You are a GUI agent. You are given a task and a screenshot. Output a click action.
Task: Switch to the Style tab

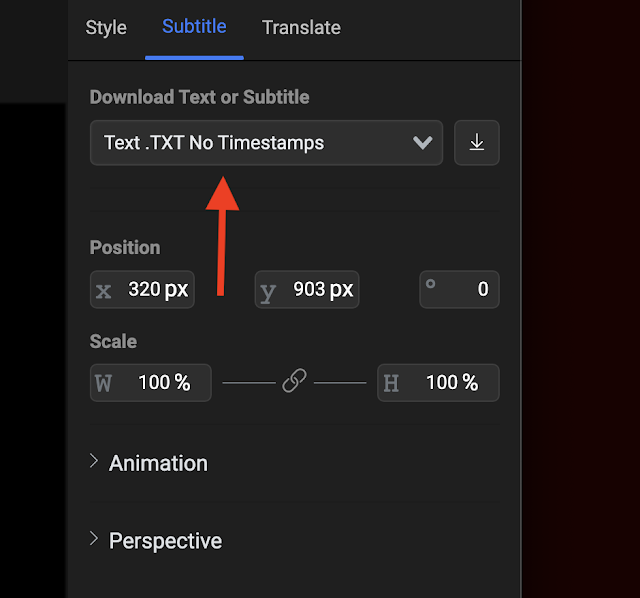click(106, 27)
